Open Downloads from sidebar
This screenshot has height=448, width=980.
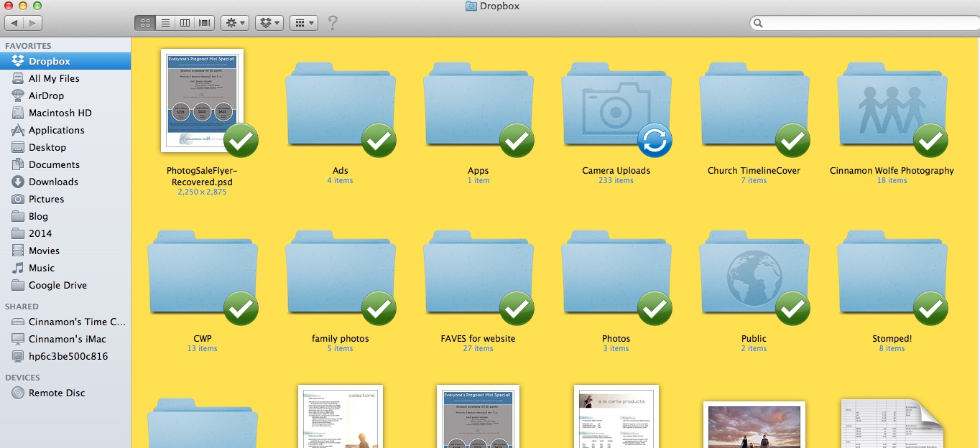65,182
